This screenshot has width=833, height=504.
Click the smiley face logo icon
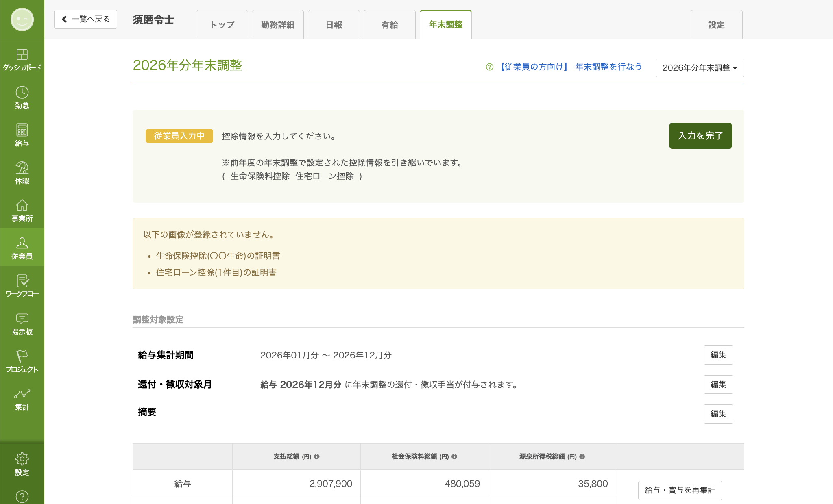[22, 20]
